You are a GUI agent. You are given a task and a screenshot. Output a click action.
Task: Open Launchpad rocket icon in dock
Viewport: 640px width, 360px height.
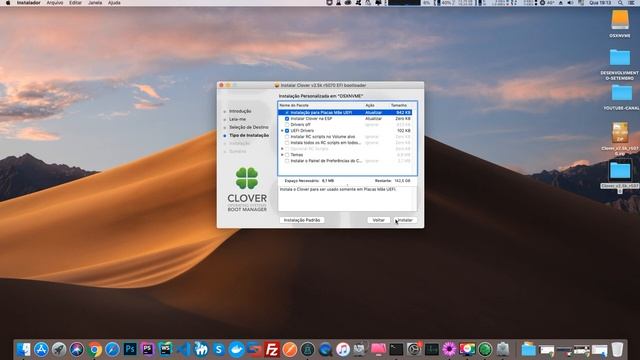[59, 349]
